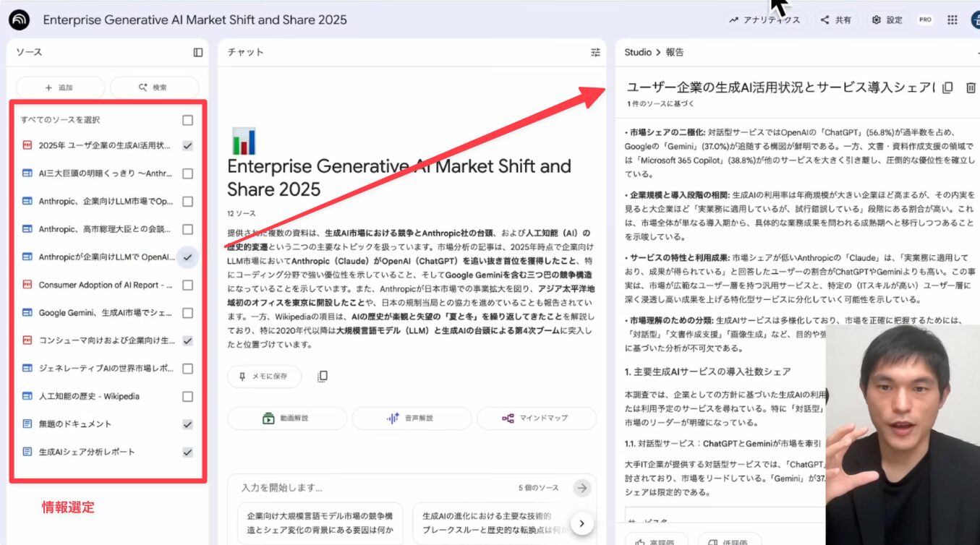The height and width of the screenshot is (545, 980).
Task: Uncheck the 無題のドキュメント source checkbox
Action: pos(187,424)
